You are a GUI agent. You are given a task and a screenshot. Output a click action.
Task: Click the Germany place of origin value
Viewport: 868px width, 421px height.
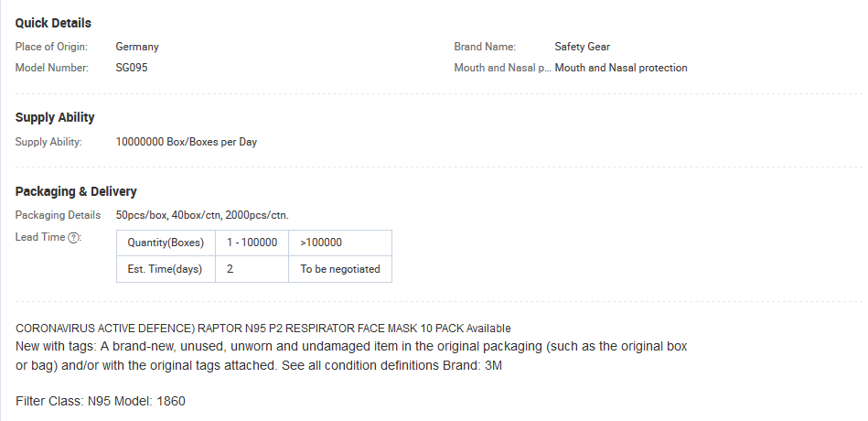coord(137,47)
